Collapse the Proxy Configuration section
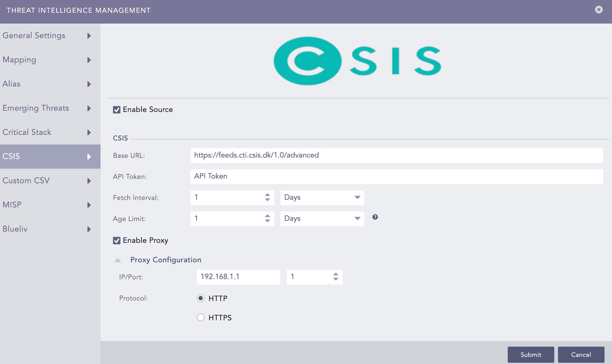Screen dimensions: 612x364 pos(118,260)
